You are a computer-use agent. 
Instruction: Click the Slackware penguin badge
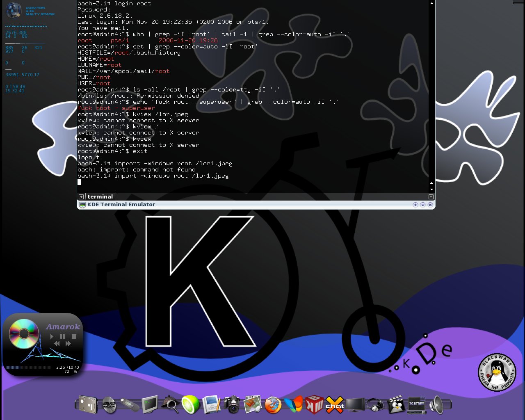(497, 372)
